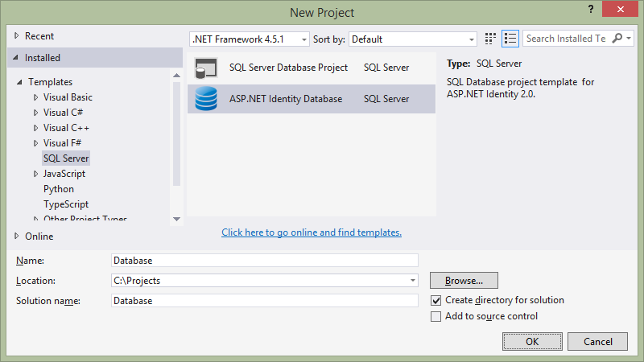Image resolution: width=644 pixels, height=362 pixels.
Task: Expand the Recent section
Action: 16,35
